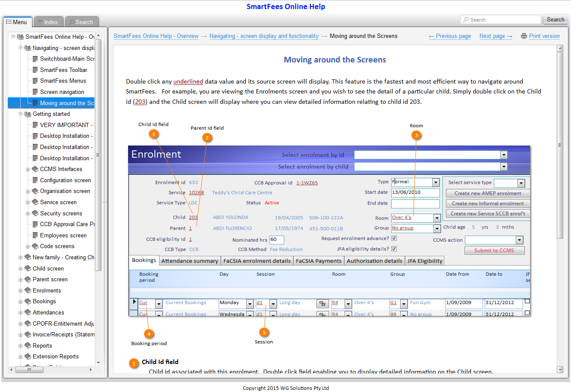
Task: Open the Print version link
Action: pos(544,36)
